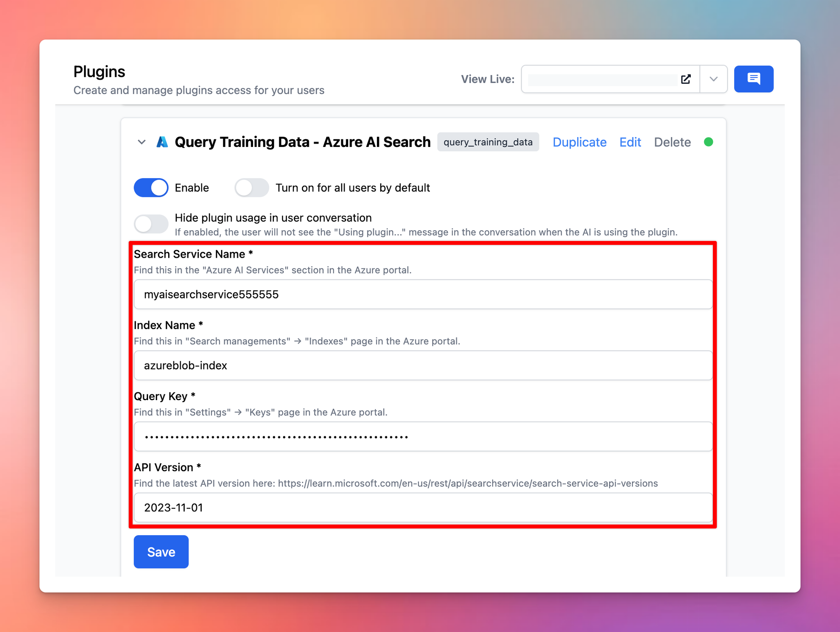Click the 'Using plugin...' description text
The width and height of the screenshot is (840, 632).
tap(426, 232)
